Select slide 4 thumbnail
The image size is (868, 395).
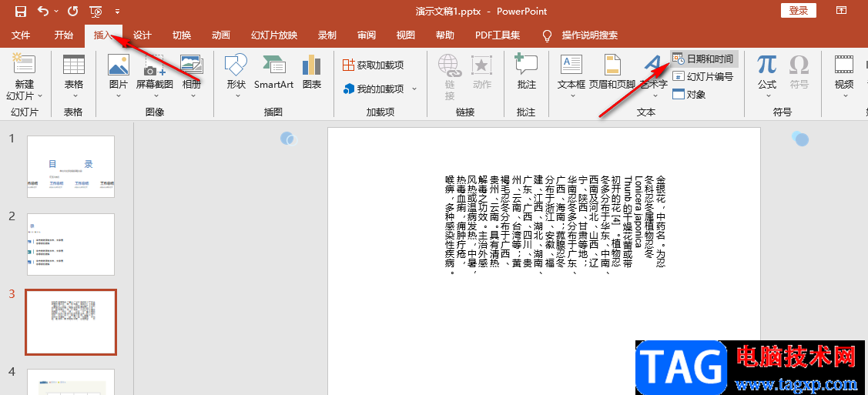point(71,382)
